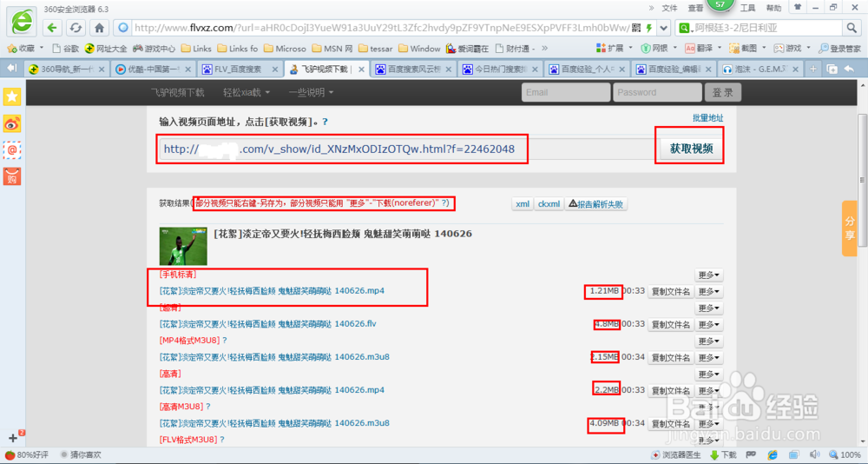Click the video page URL input box
868x464 pixels.
click(409, 149)
